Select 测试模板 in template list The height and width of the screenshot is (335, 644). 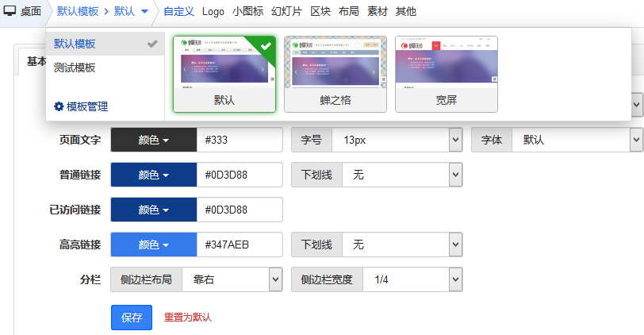coord(105,67)
